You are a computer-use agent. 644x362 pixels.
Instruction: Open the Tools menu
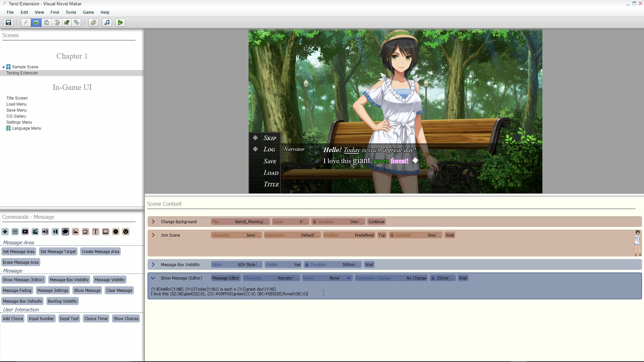(x=71, y=12)
